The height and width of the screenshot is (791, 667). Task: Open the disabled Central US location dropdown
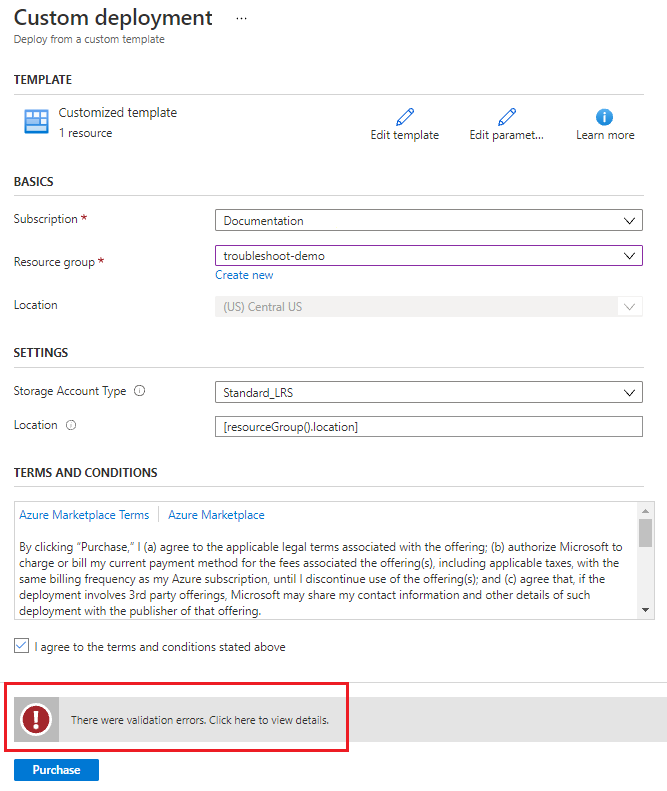428,307
